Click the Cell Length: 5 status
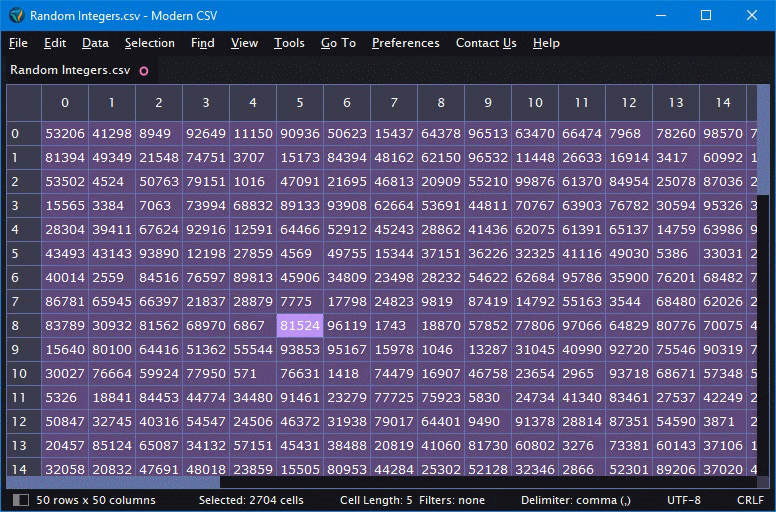The height and width of the screenshot is (512, 776). point(376,500)
